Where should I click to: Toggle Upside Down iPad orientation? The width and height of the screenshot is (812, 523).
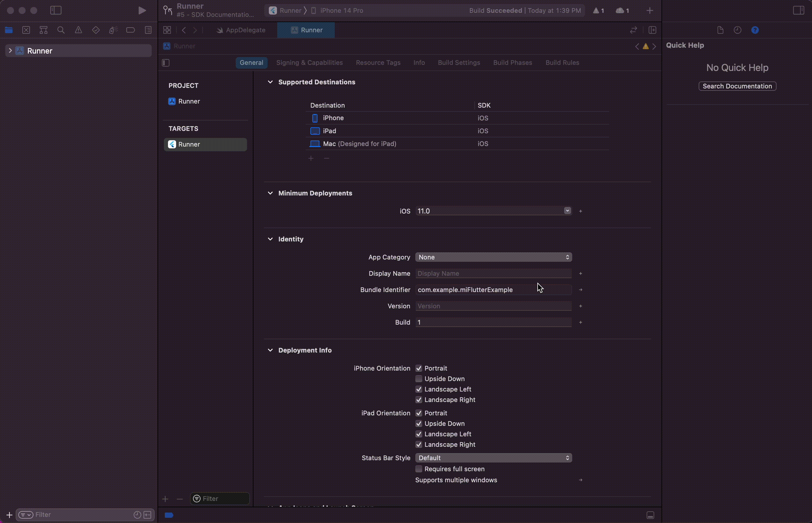419,424
